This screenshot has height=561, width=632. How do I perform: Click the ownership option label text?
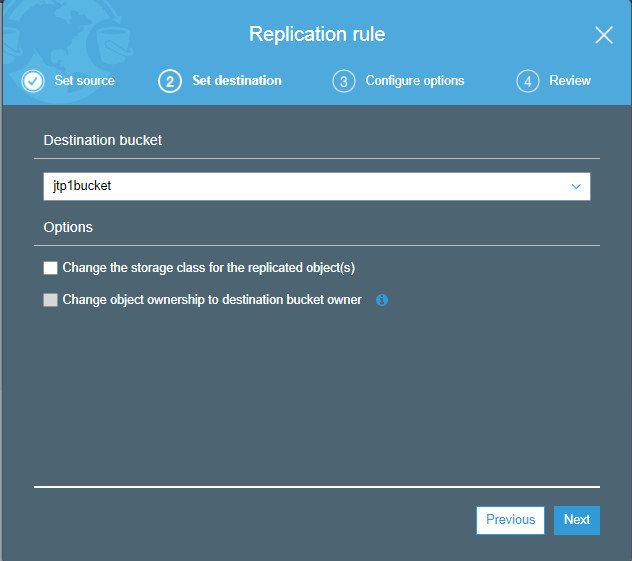pos(212,300)
